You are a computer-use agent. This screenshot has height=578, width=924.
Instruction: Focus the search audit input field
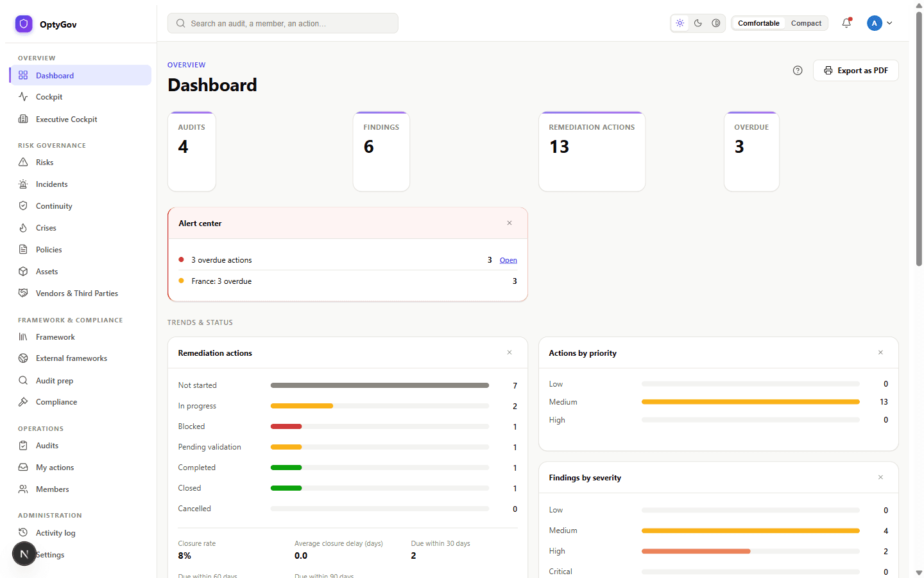[283, 23]
